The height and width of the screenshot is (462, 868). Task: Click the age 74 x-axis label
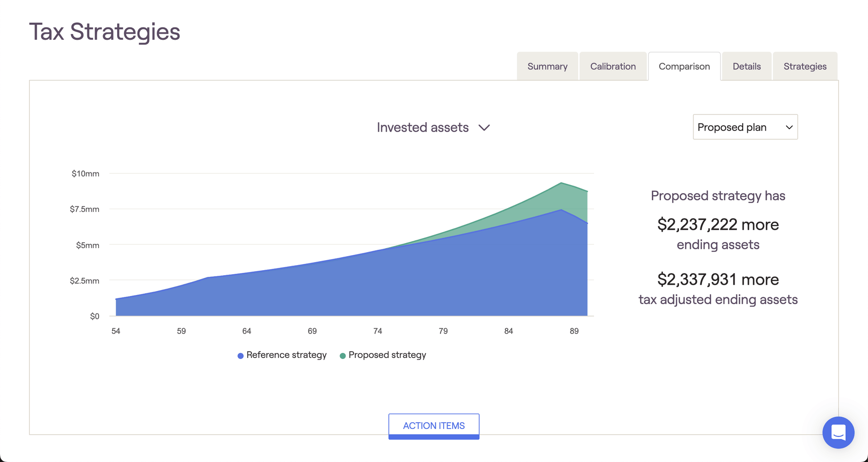click(x=377, y=331)
